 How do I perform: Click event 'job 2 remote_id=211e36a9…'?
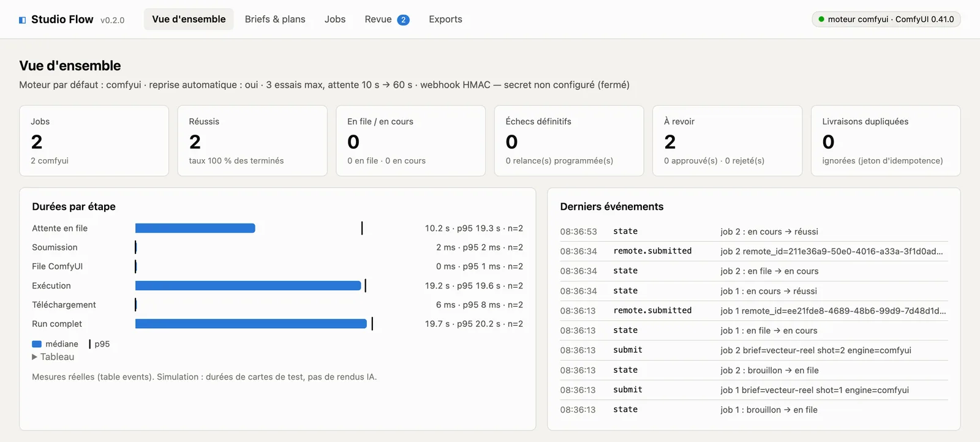point(832,251)
